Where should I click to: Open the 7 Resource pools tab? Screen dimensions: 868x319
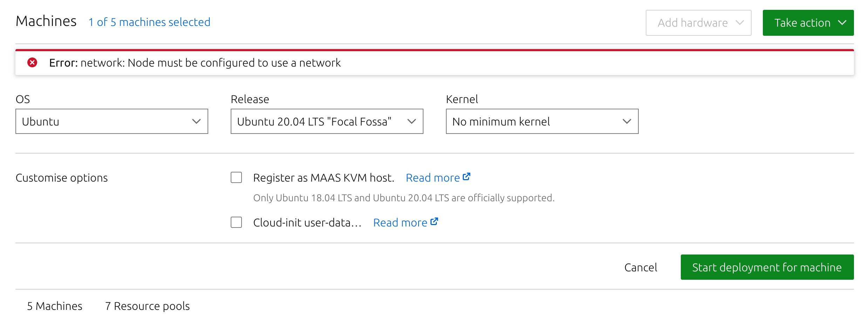147,306
